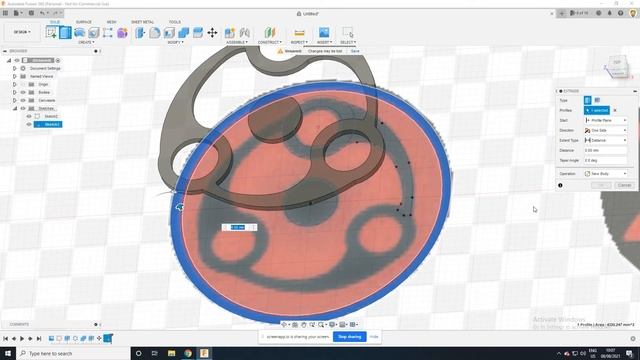Click the New Component assemble icon
Screen dimensions: 640x360
tap(230, 32)
